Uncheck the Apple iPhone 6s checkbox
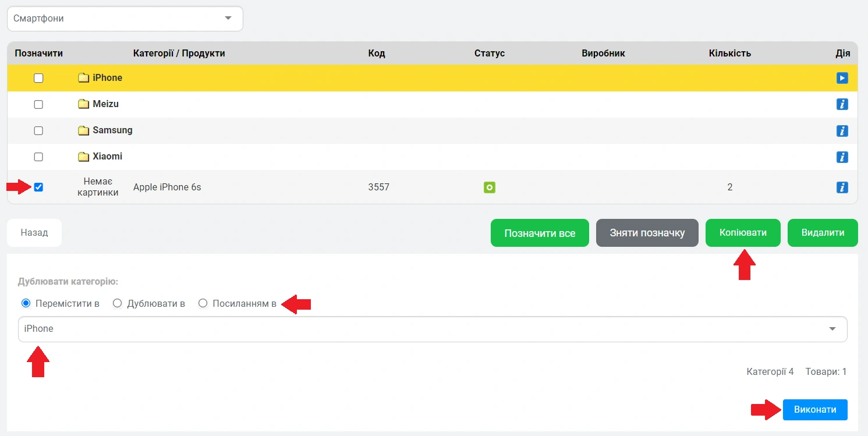 pyautogui.click(x=38, y=187)
